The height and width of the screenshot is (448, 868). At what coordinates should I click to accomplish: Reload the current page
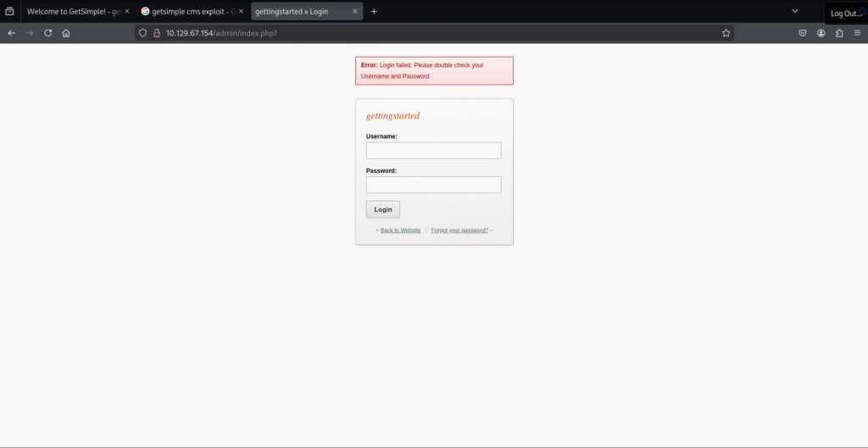(48, 33)
